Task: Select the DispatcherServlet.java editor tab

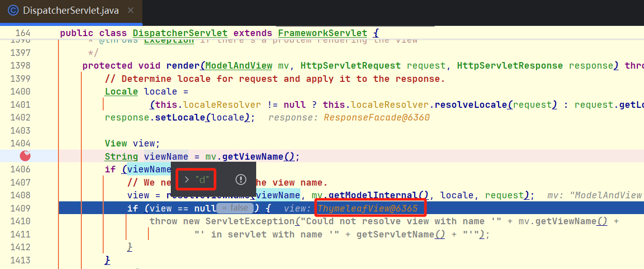Action: (71, 11)
